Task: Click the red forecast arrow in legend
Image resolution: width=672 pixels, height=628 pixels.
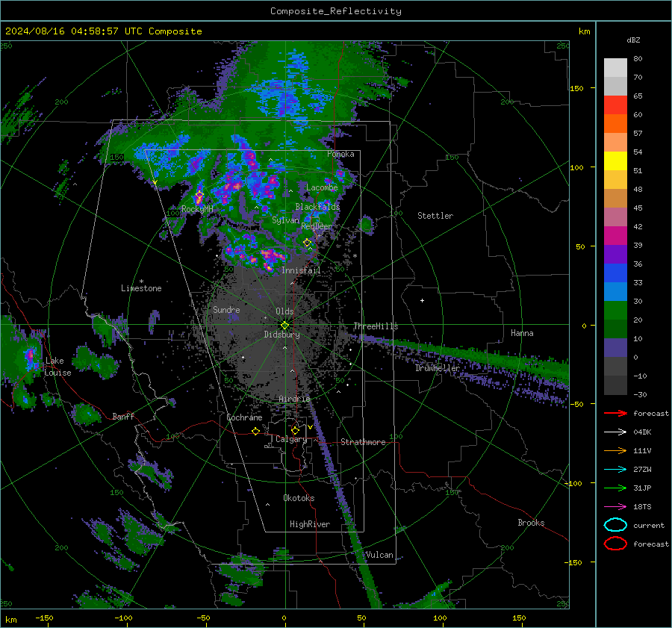Action: 615,413
